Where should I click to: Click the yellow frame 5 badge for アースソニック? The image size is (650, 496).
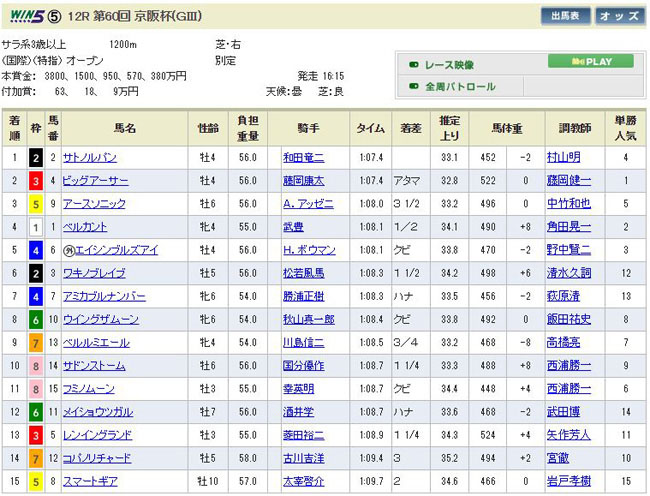36,204
